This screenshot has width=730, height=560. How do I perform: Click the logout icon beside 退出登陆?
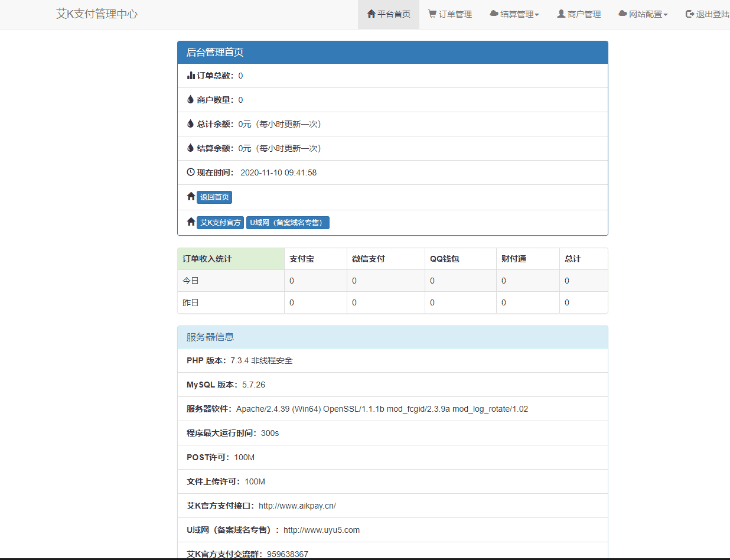click(688, 14)
